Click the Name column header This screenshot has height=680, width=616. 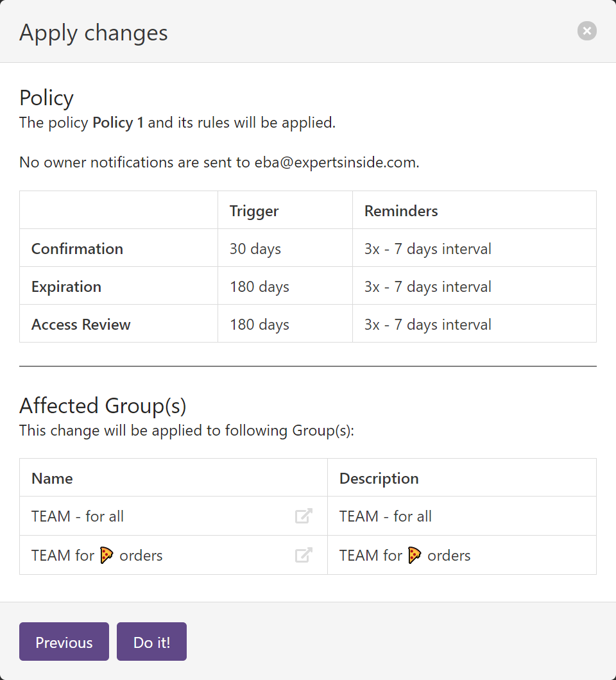point(52,478)
